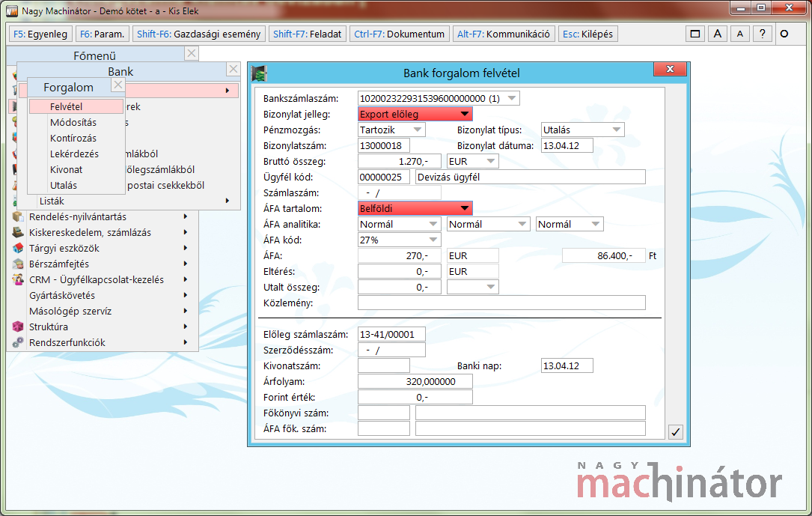The image size is (812, 516).
Task: Click Alt-F7: Kommunikáció button
Action: click(x=504, y=34)
